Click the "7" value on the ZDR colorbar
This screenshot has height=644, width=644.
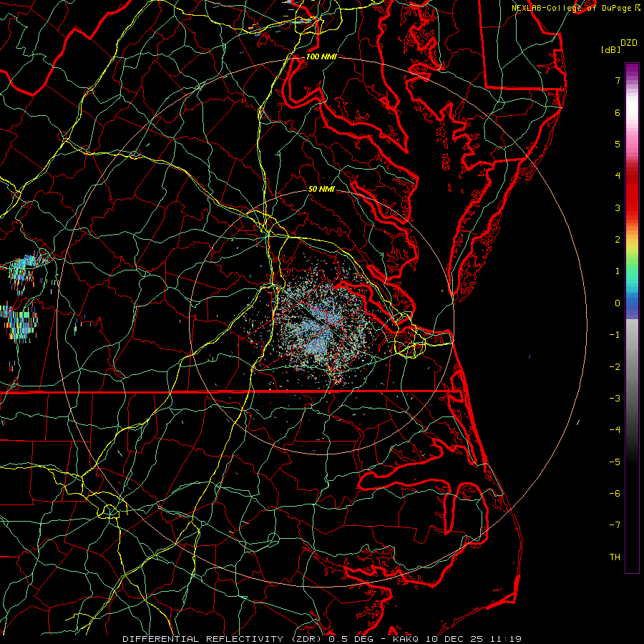(x=618, y=80)
